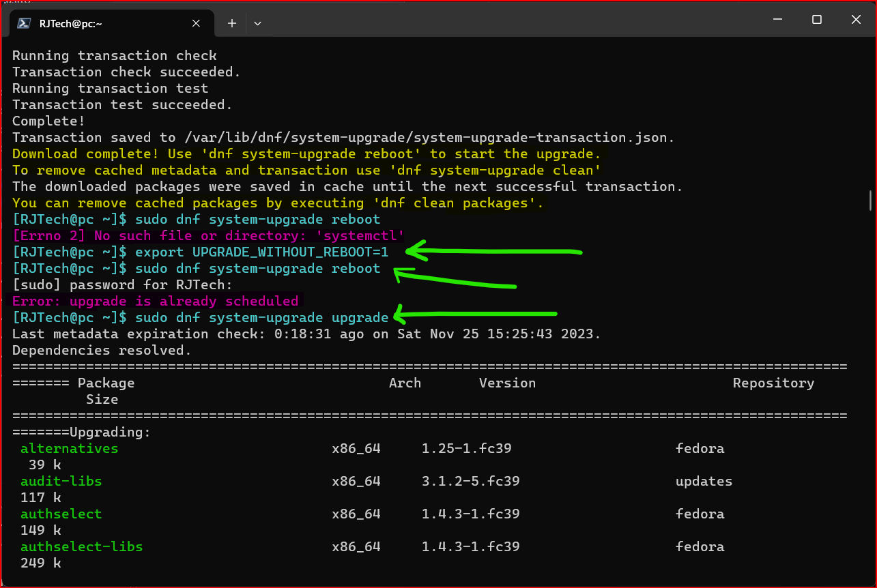The image size is (877, 588).
Task: Click the 'audit-libs' package entry
Action: click(x=61, y=481)
